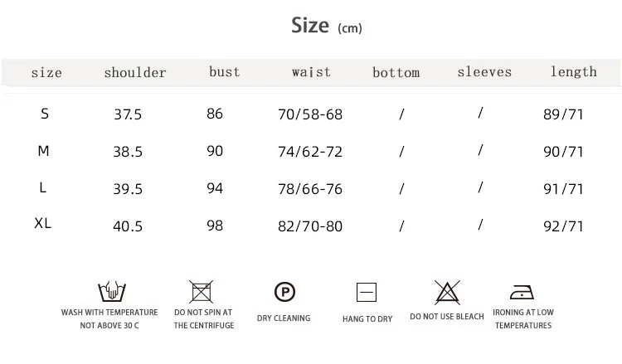Click the hang to dry icon
Image resolution: width=622 pixels, height=364 pixels.
(367, 293)
